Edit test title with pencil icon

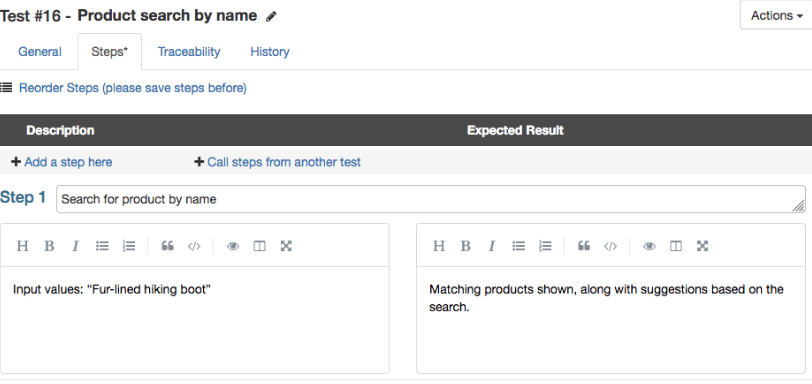pyautogui.click(x=271, y=17)
